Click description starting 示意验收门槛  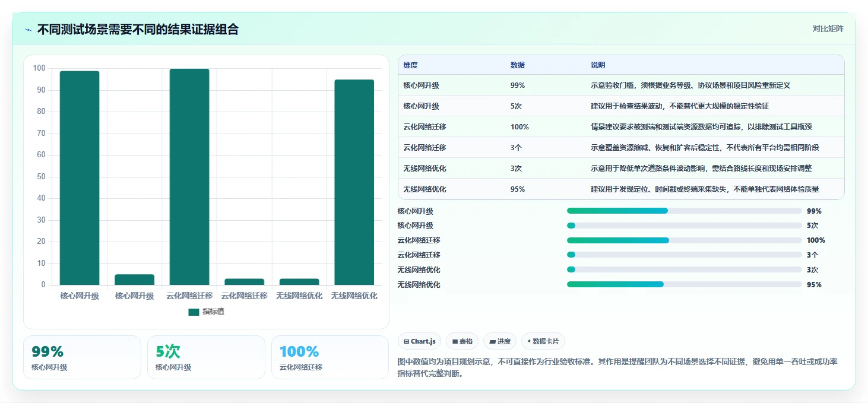690,85
